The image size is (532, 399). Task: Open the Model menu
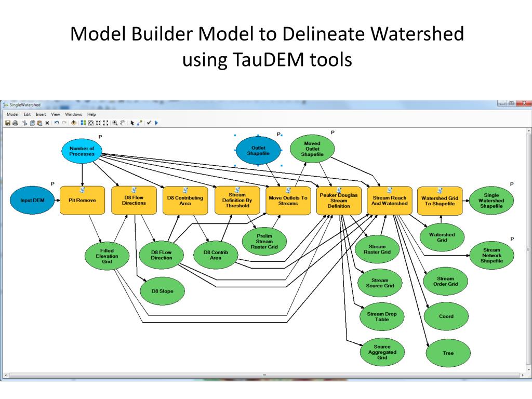pyautogui.click(x=12, y=114)
